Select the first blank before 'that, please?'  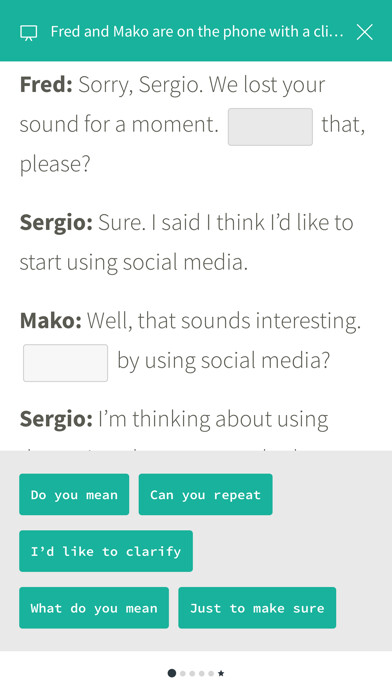pos(270,127)
